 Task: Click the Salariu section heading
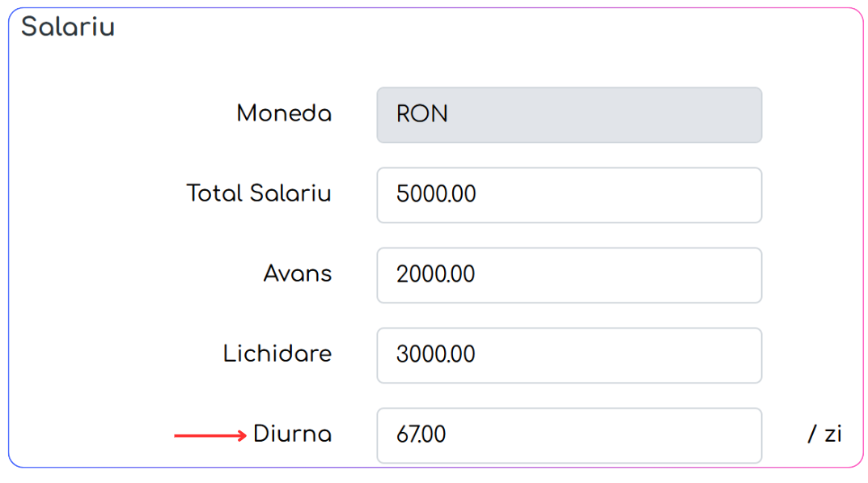(67, 27)
